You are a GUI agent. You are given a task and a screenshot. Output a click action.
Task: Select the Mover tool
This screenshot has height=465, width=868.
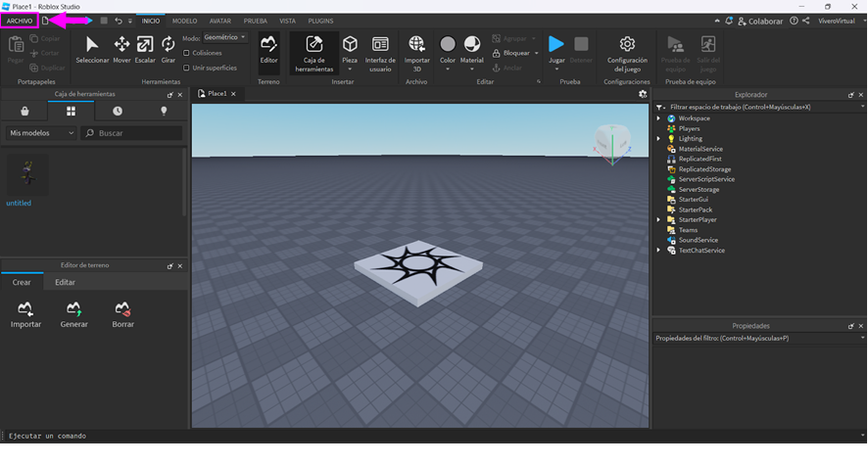[121, 49]
